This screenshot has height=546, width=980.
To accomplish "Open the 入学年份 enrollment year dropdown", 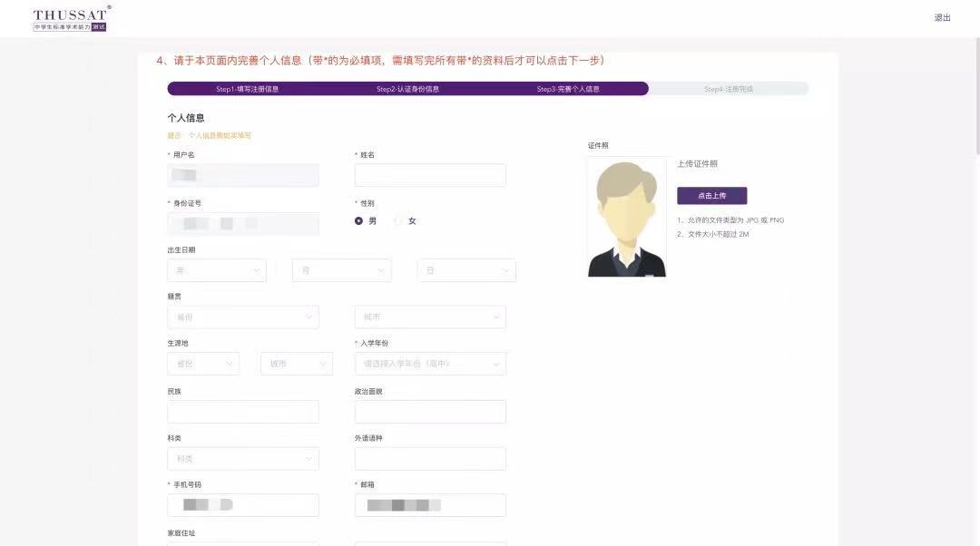I will click(x=430, y=364).
